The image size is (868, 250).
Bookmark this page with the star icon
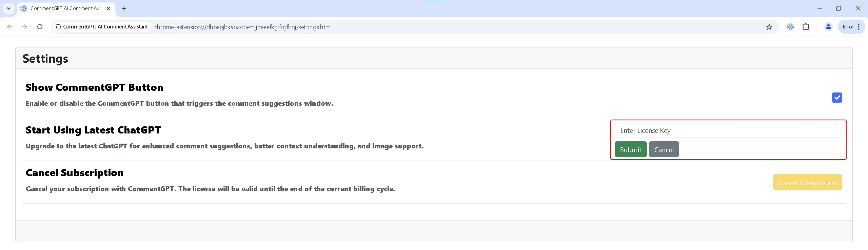(769, 27)
